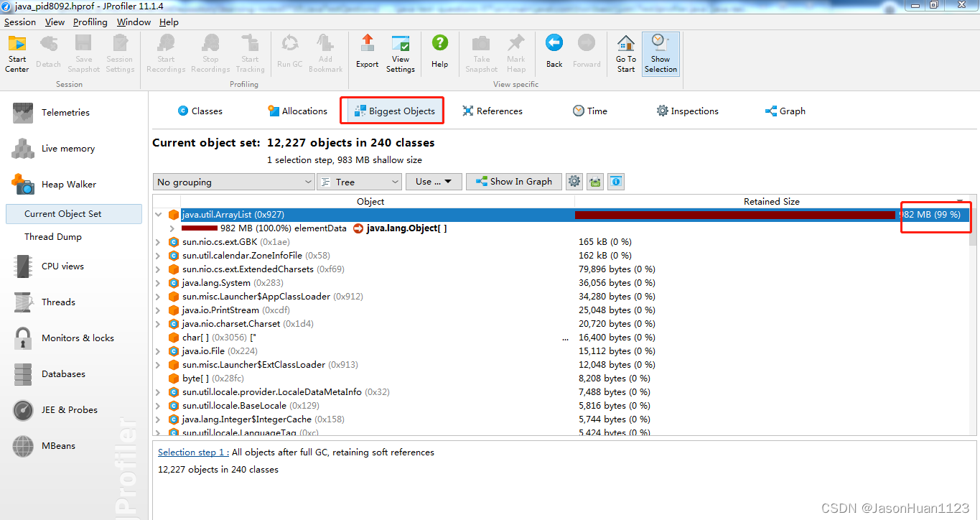Open the Monitors & locks section
The image size is (980, 520).
pyautogui.click(x=78, y=338)
